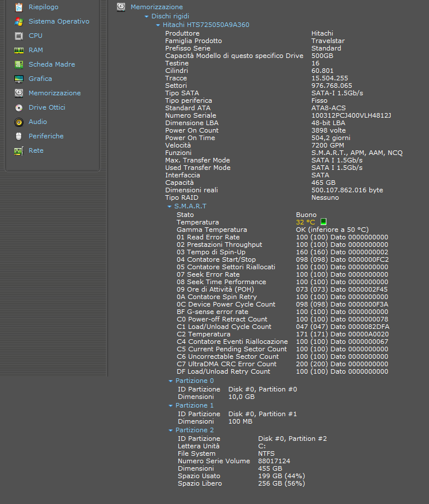Open the Periferiche section

[46, 136]
